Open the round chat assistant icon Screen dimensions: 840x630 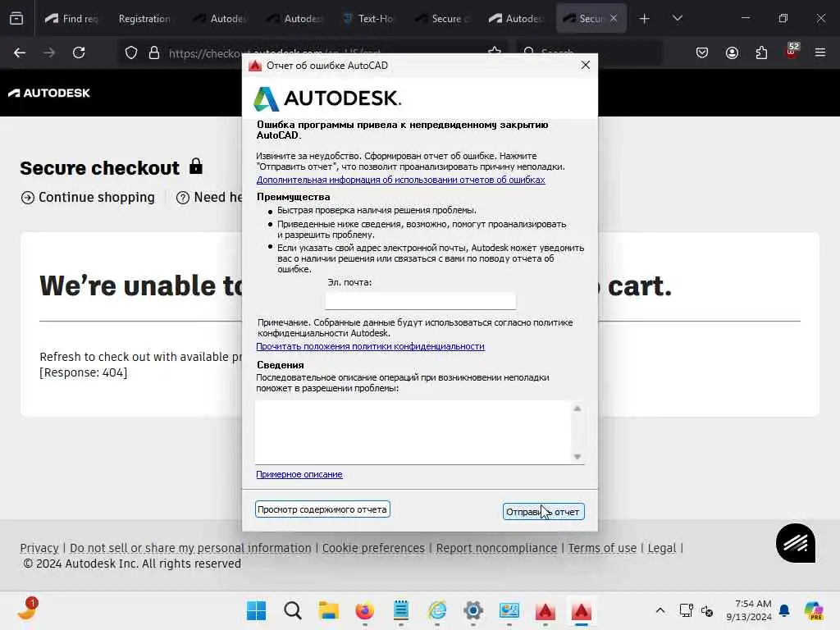pyautogui.click(x=796, y=543)
